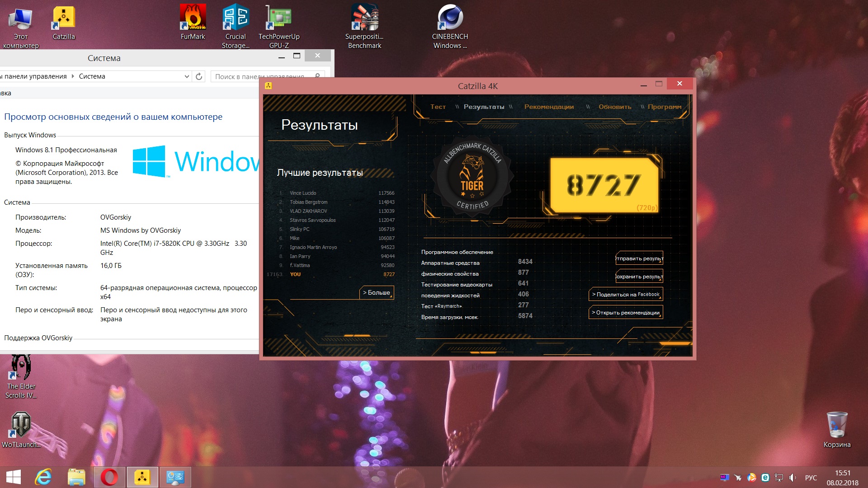The height and width of the screenshot is (488, 868).
Task: Select Vince Lucido leaderboard entry
Action: [337, 193]
